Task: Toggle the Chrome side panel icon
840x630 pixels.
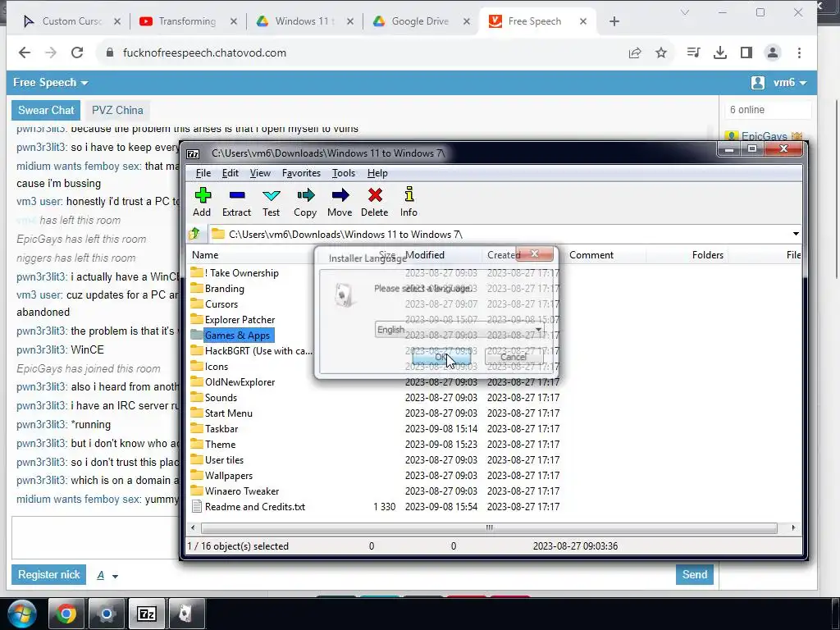Action: point(746,52)
